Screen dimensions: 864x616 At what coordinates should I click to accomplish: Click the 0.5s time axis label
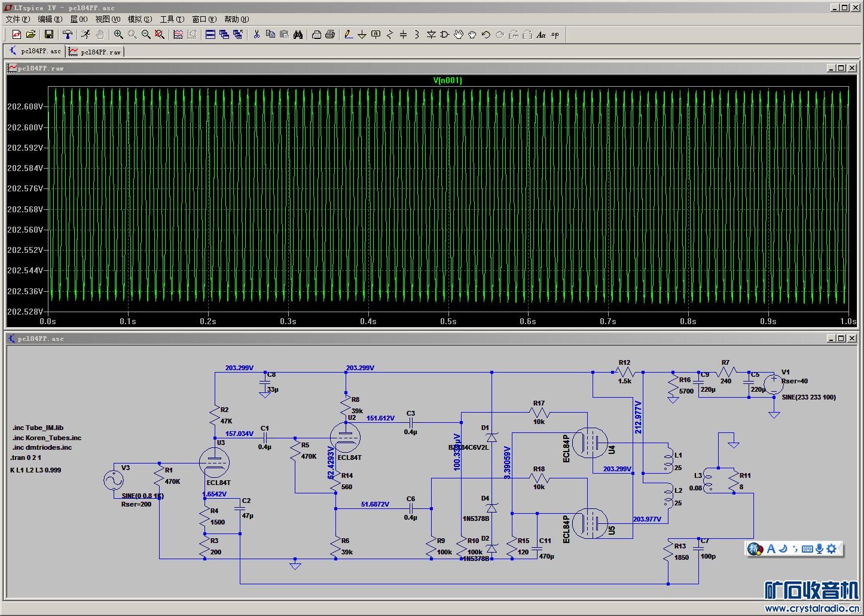(448, 321)
